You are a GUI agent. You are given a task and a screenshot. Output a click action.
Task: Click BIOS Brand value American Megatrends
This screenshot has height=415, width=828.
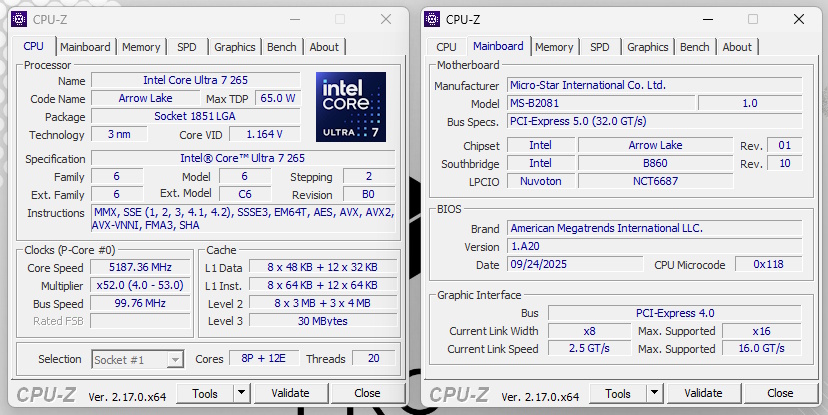[655, 228]
